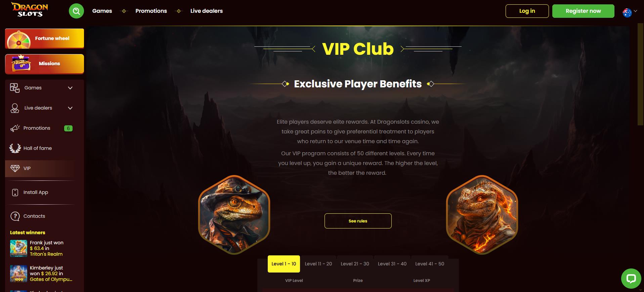Select the Level 11 - 20 tab
This screenshot has height=292, width=644.
tap(318, 264)
